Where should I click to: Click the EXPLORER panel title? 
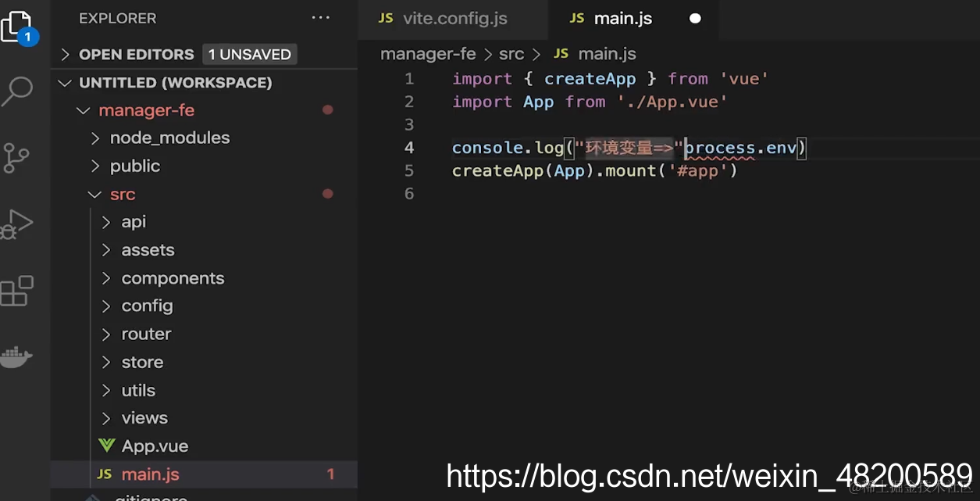click(x=117, y=18)
